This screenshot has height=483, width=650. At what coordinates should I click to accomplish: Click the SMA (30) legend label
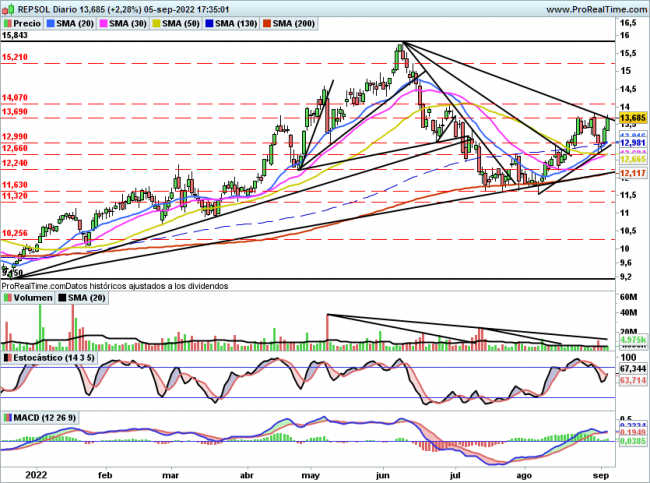pos(128,24)
